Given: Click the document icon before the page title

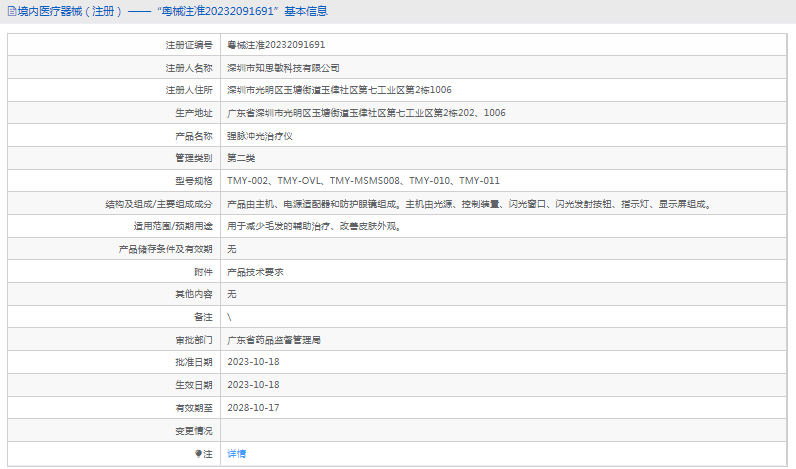Looking at the screenshot, I should pos(12,11).
